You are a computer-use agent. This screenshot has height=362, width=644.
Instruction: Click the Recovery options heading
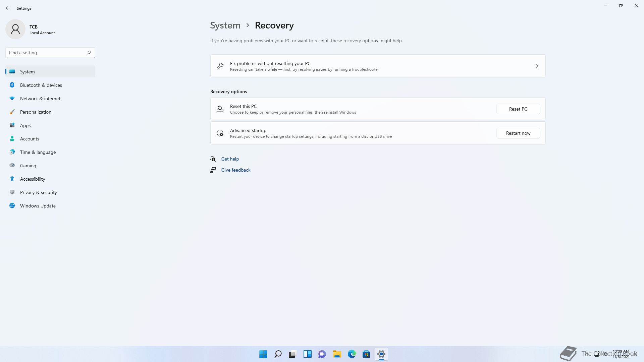point(228,92)
